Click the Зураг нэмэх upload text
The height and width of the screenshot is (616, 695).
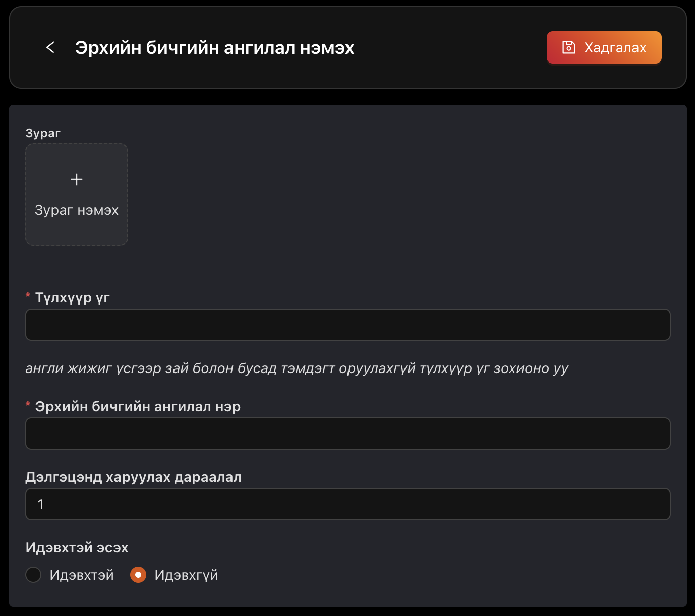click(x=77, y=210)
